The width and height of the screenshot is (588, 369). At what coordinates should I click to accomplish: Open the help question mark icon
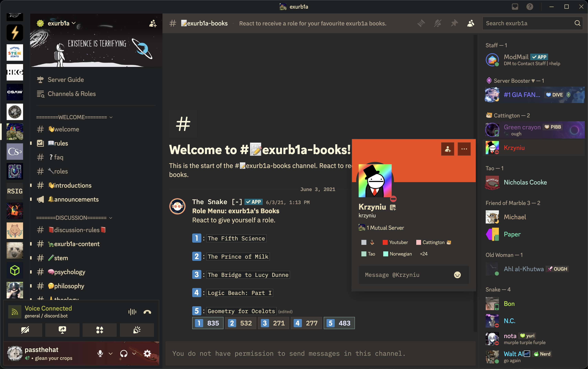[530, 7]
